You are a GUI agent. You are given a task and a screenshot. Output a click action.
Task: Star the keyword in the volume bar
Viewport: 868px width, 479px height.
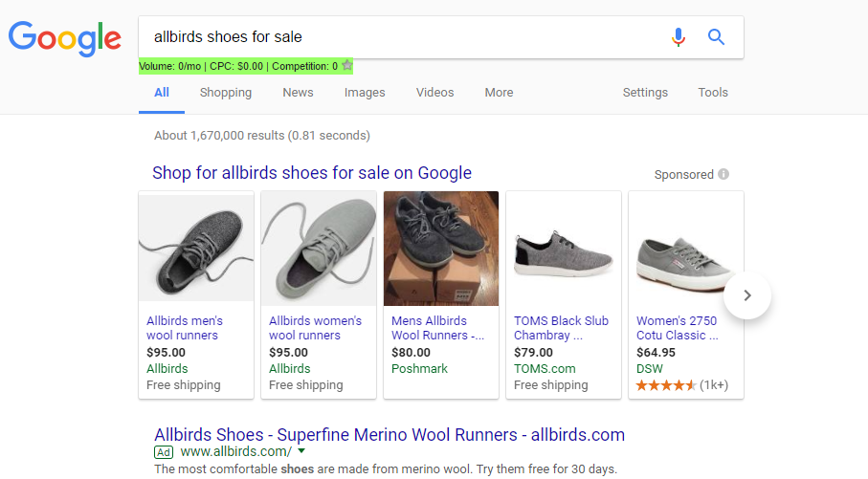[x=347, y=65]
